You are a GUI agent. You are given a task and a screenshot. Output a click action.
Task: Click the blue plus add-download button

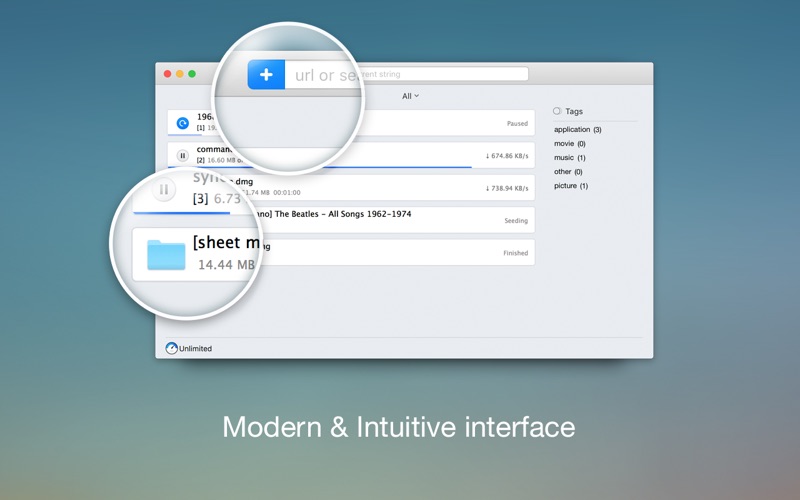[266, 75]
